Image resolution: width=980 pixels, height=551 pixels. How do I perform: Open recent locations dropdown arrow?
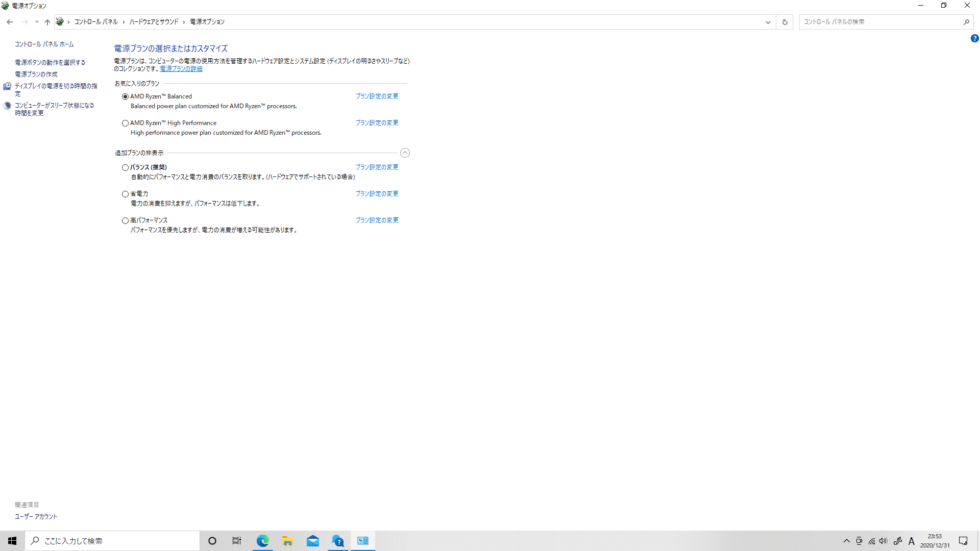37,22
